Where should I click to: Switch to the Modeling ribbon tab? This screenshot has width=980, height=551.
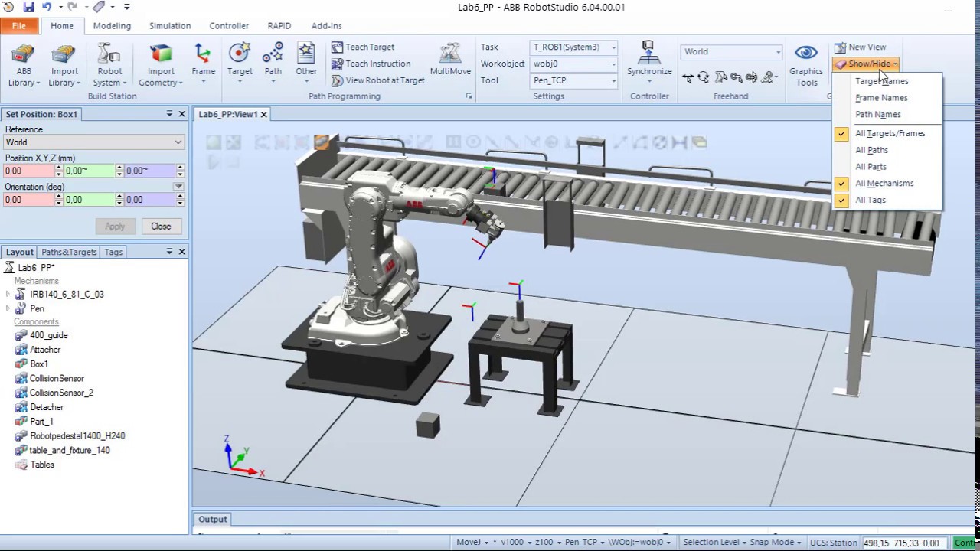pos(112,25)
